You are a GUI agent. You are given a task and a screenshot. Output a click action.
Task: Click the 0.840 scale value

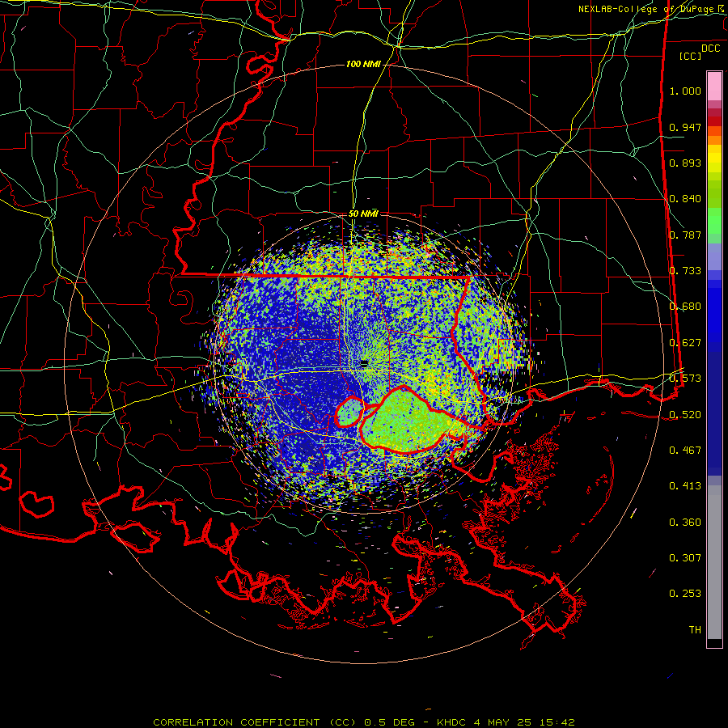click(x=685, y=199)
